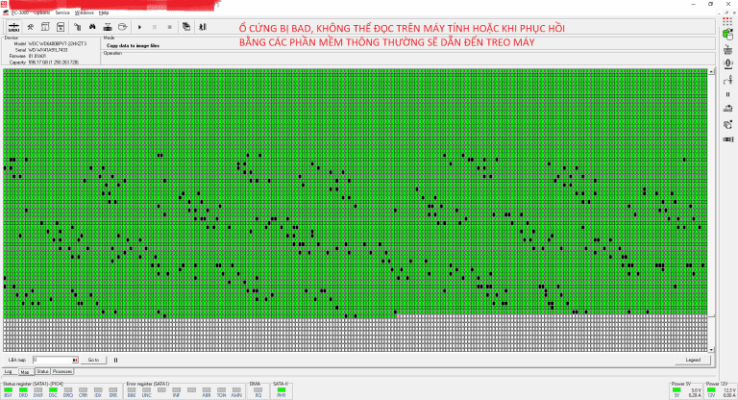Click the greyed pause toolbar button

(x=155, y=27)
